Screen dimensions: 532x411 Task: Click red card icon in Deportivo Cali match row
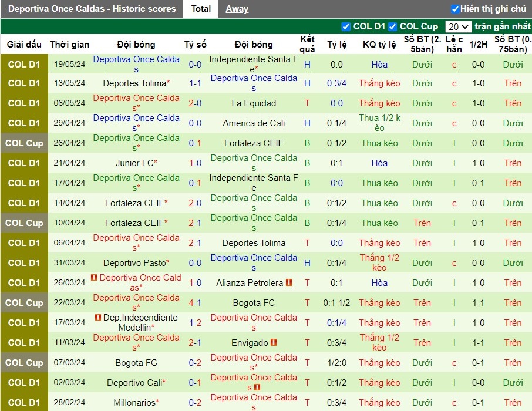(257, 388)
